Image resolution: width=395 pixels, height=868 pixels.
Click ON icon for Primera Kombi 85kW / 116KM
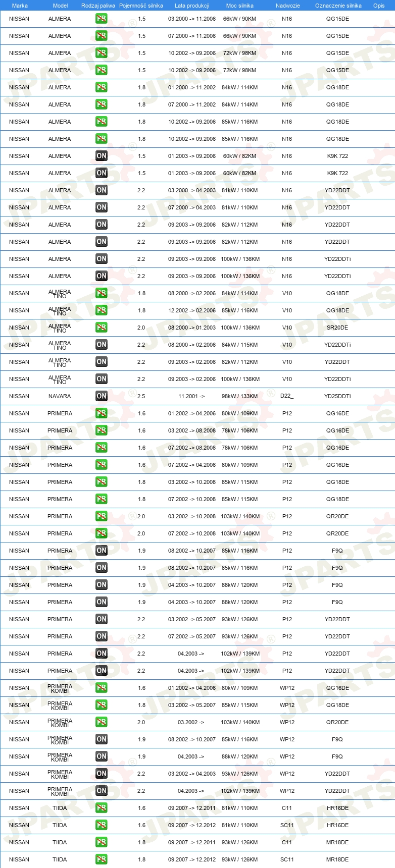point(102,739)
